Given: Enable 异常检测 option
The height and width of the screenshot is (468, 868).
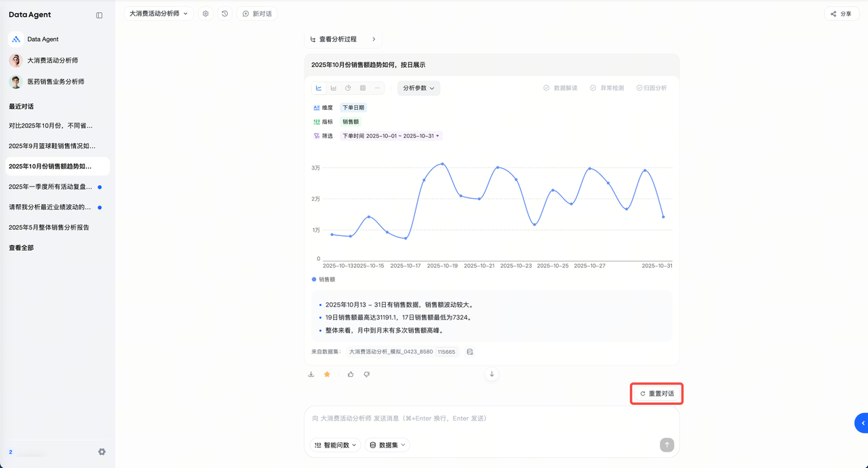Looking at the screenshot, I should coord(606,88).
